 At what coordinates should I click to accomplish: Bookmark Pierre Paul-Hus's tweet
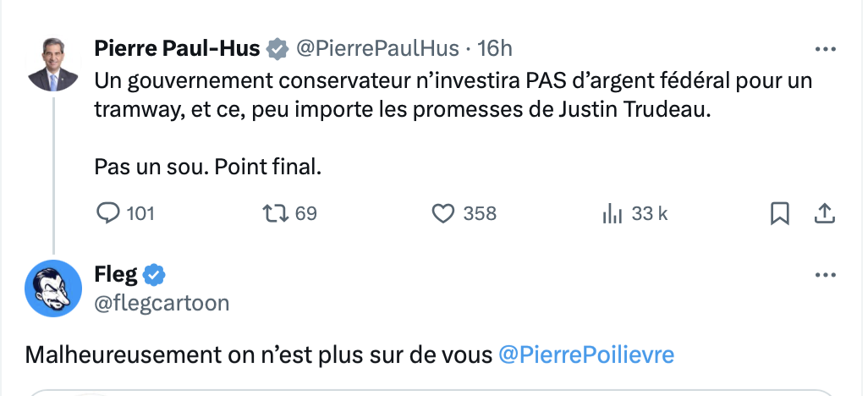(779, 214)
